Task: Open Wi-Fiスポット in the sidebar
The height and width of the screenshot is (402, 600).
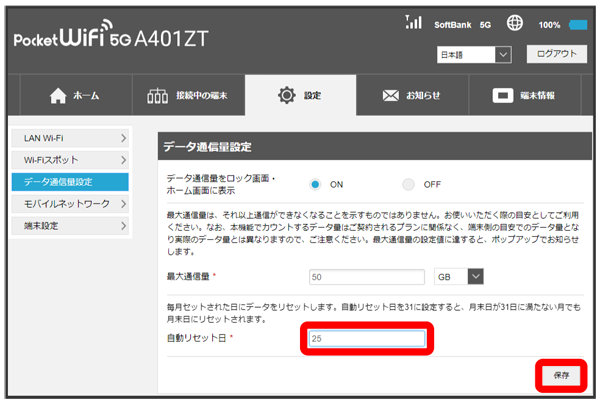Action: pos(70,159)
